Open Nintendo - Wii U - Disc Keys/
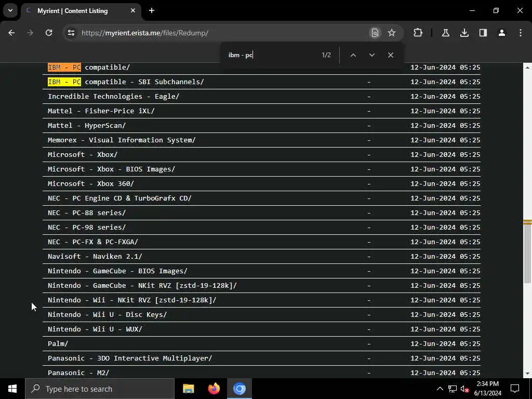The image size is (532, 399). (107, 315)
